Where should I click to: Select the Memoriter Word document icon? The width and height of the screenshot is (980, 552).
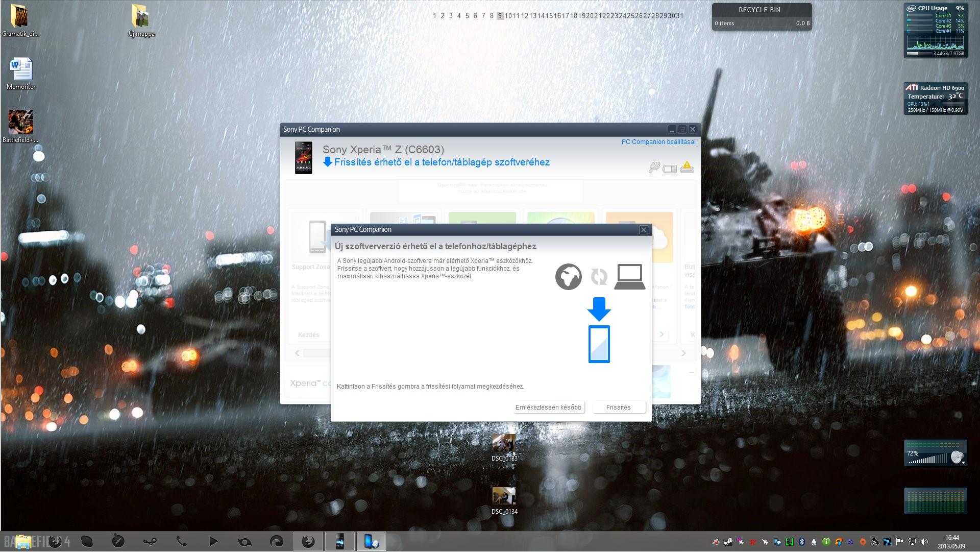pos(21,74)
